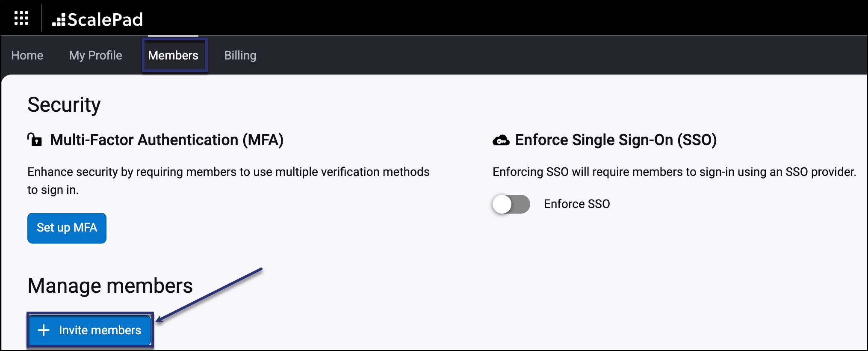868x351 pixels.
Task: Click the Multi-Factor Authentication (MFA) heading
Action: click(x=167, y=140)
